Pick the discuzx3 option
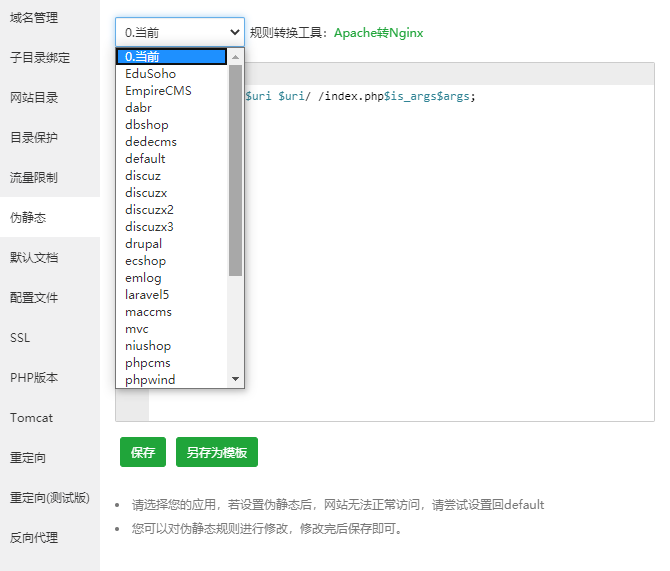This screenshot has width=670, height=571. coord(171,227)
